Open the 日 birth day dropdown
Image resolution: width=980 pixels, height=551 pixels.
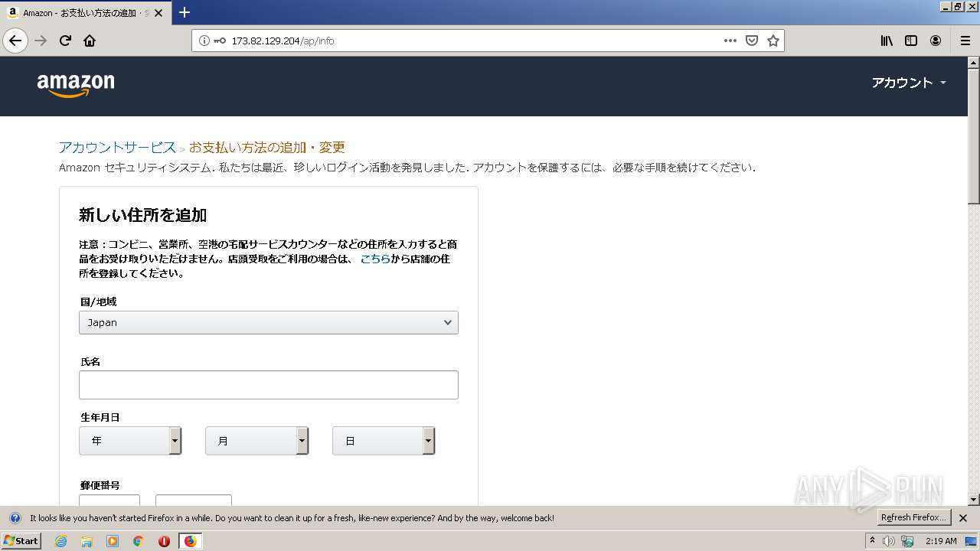point(384,441)
